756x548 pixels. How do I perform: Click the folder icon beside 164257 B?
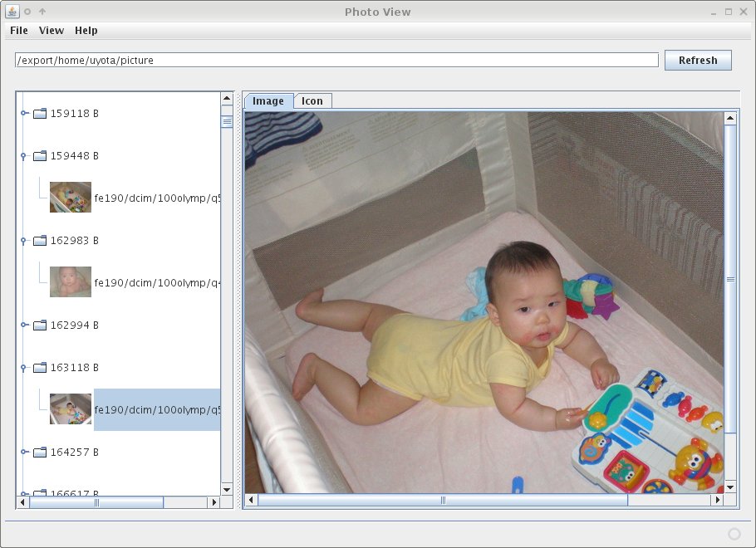point(40,453)
